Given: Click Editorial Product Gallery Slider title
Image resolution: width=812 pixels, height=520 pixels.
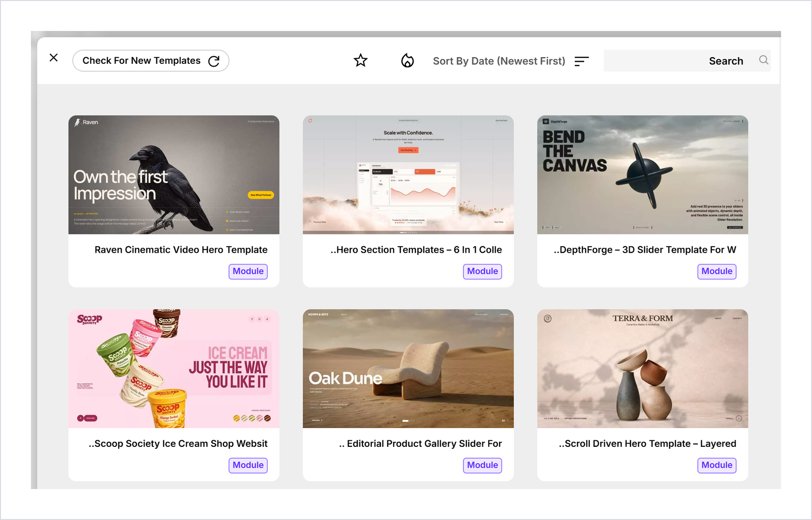Looking at the screenshot, I should pyautogui.click(x=421, y=444).
